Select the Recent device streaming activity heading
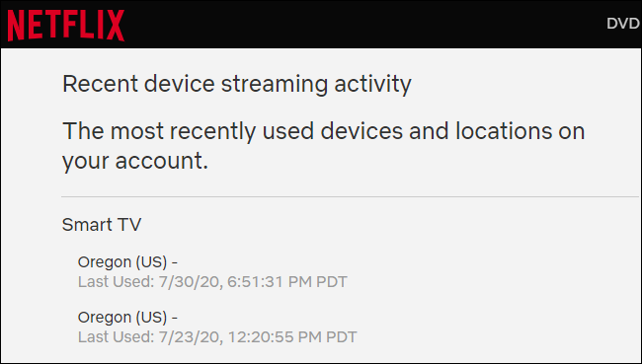642x364 pixels. [237, 85]
